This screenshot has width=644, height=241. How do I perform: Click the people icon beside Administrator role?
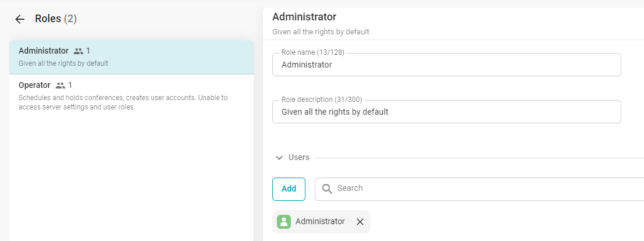[79, 51]
